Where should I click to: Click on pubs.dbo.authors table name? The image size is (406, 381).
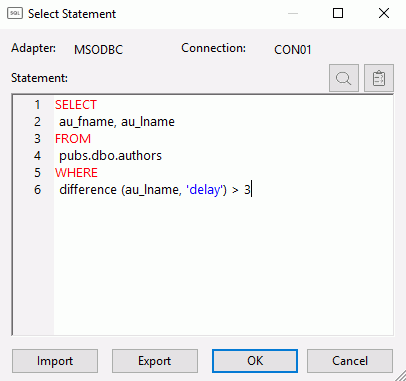pos(110,156)
